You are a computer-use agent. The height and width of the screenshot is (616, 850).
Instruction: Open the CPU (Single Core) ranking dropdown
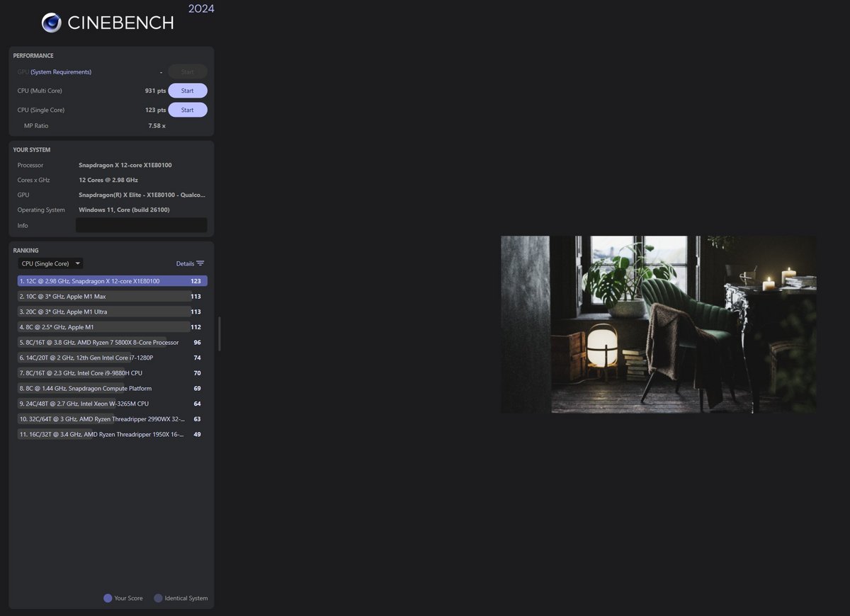[x=50, y=263]
